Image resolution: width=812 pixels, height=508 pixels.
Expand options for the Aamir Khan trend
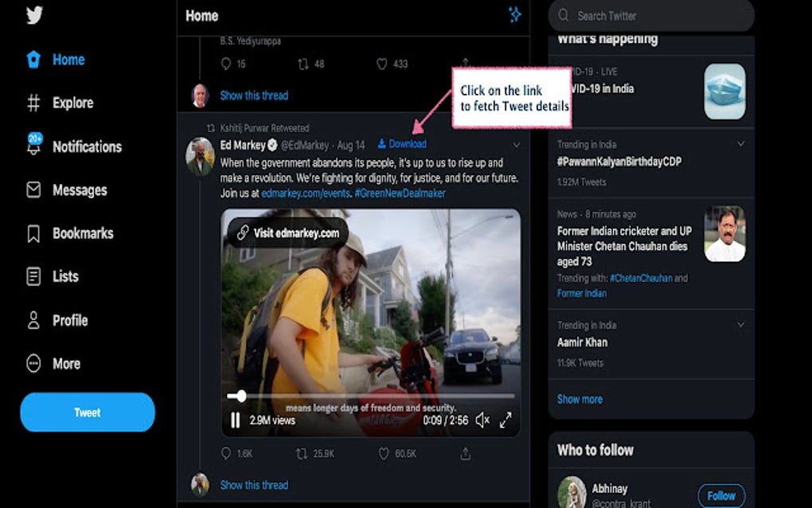click(741, 326)
